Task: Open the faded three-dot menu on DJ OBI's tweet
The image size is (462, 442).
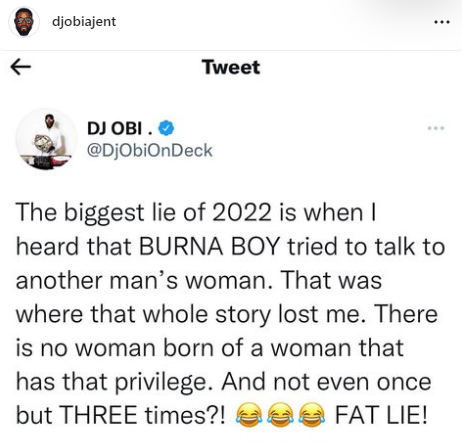Action: (x=437, y=128)
